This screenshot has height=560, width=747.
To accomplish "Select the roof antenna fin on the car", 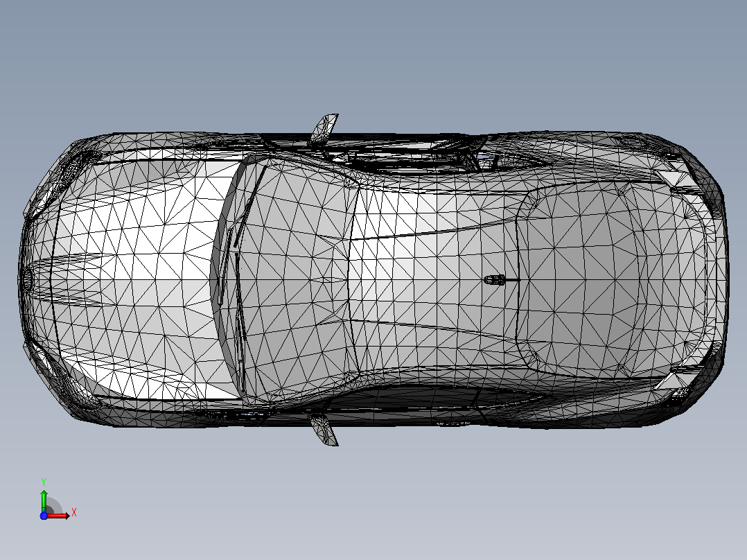I will [x=495, y=280].
